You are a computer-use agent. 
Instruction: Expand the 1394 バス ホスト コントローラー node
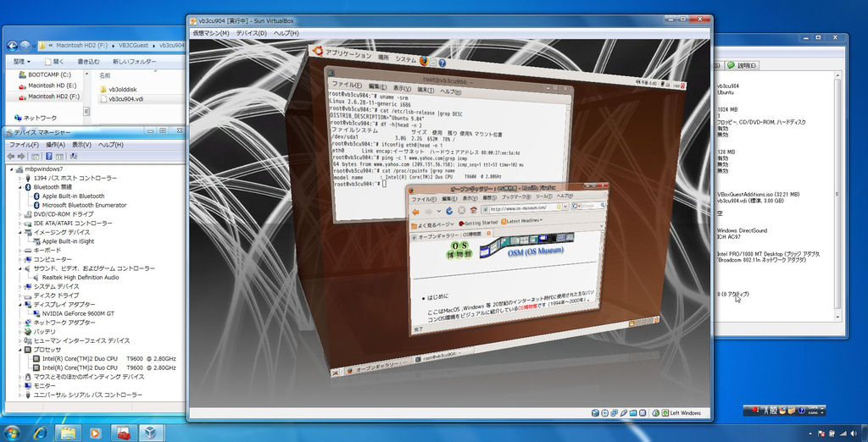[21, 178]
